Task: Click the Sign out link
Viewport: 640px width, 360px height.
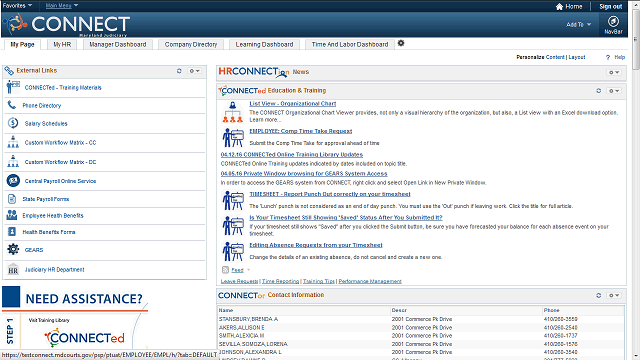Action: tap(610, 7)
